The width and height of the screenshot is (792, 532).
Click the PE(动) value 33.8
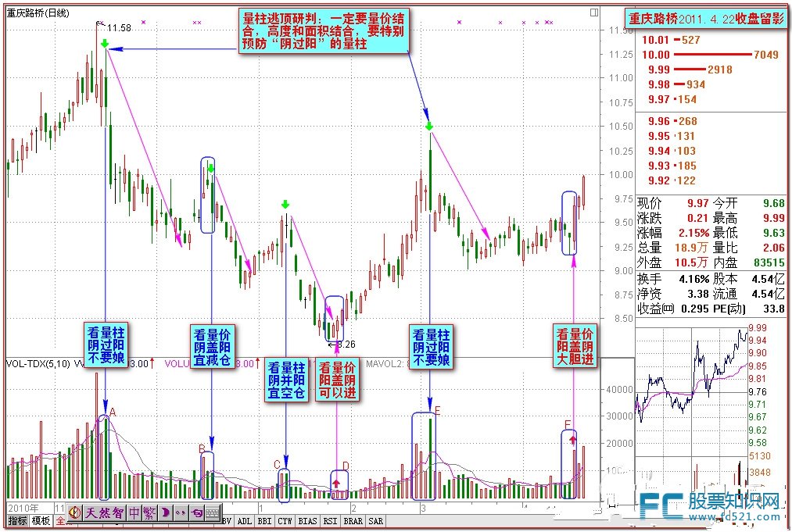coord(774,309)
